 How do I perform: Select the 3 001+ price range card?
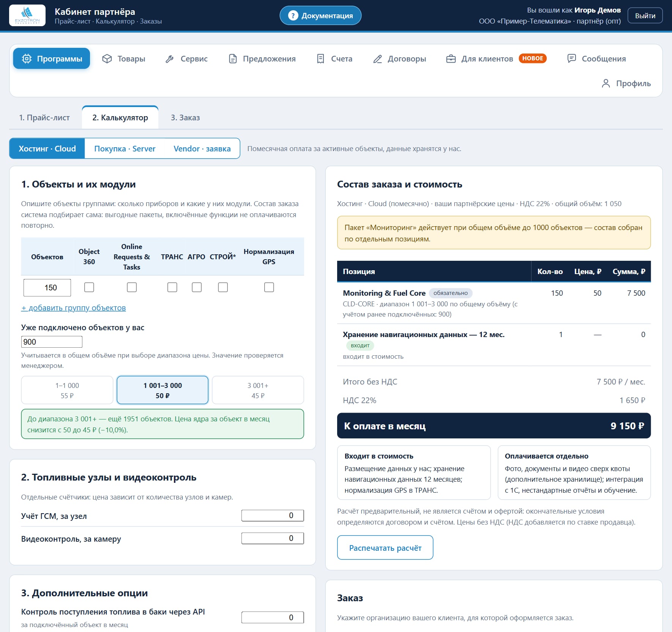[x=258, y=390]
